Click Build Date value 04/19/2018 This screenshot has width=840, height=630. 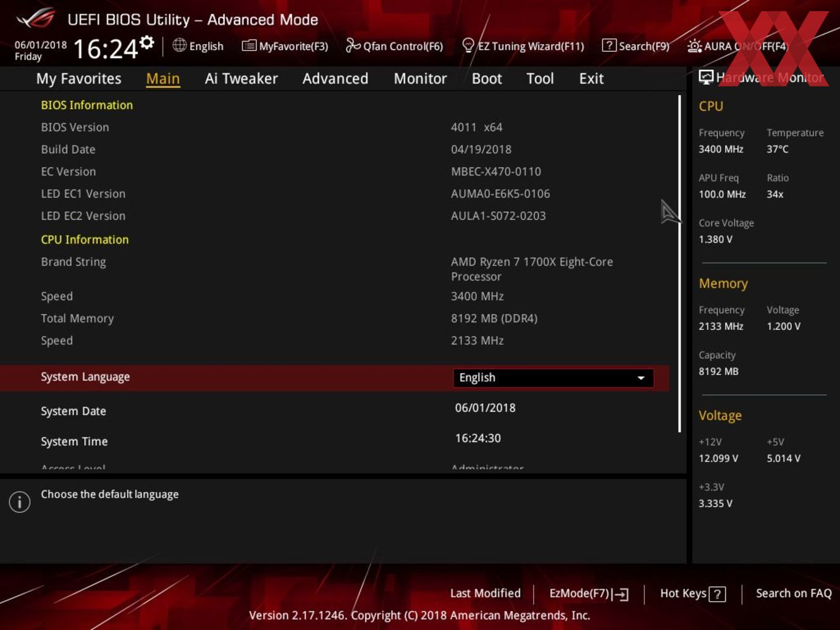click(x=481, y=149)
